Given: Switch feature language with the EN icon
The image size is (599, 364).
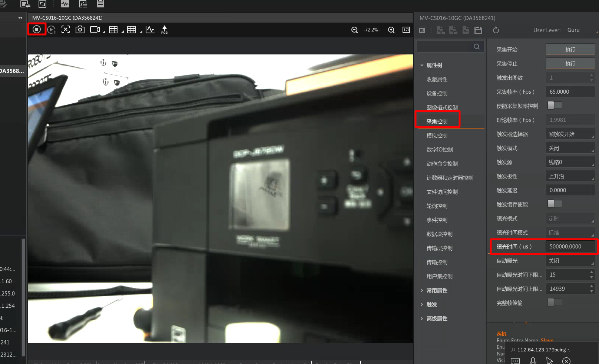Looking at the screenshot, I should coord(423,30).
